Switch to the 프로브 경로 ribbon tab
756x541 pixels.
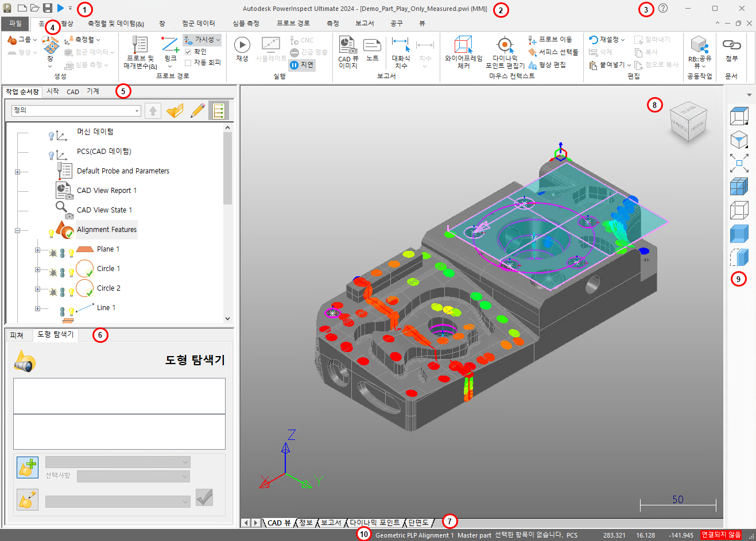point(293,24)
